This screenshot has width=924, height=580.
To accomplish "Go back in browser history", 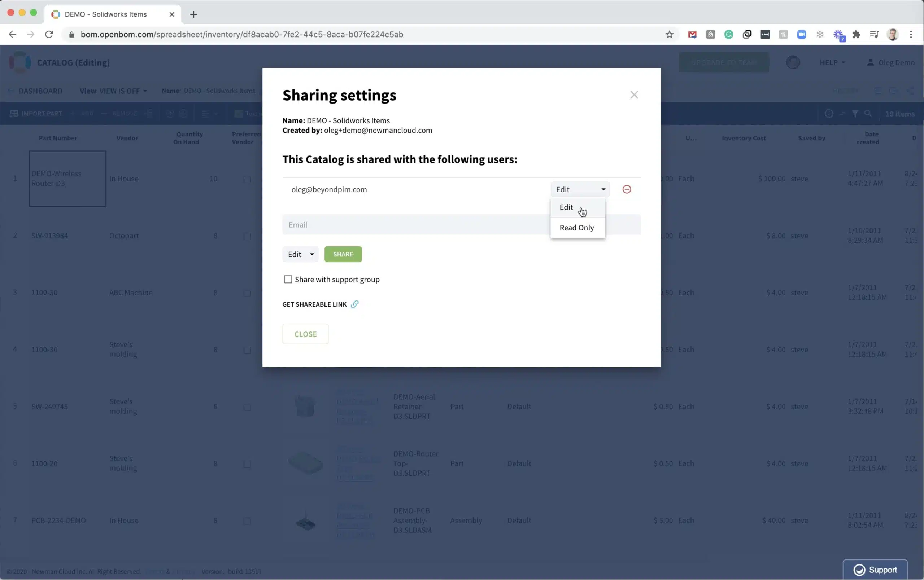I will tap(12, 35).
